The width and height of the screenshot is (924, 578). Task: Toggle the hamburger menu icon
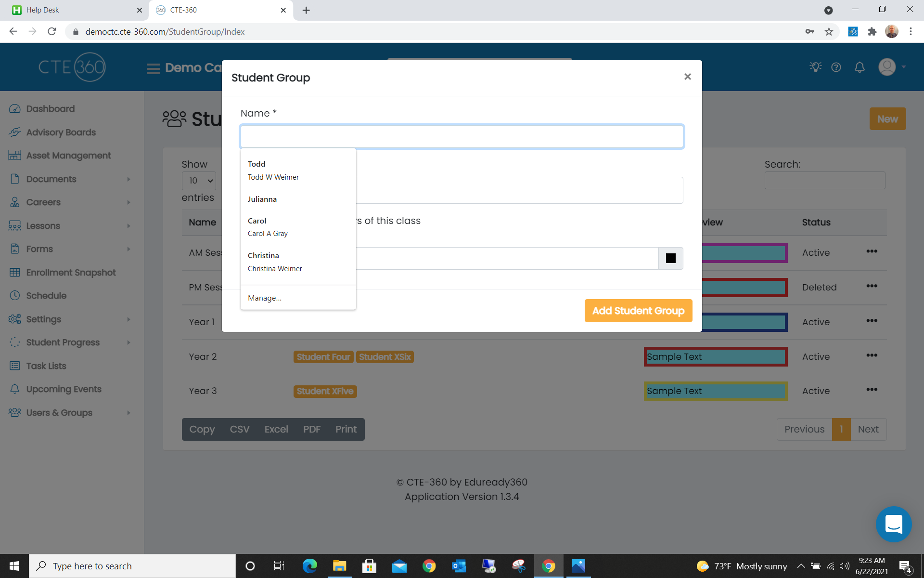[x=153, y=68]
